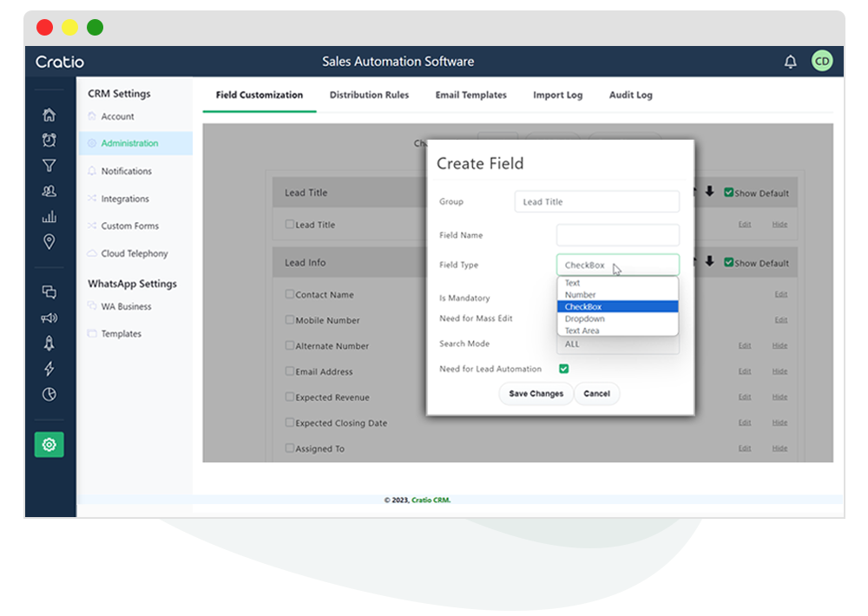
Task: Open the home icon in left sidebar
Action: click(49, 115)
